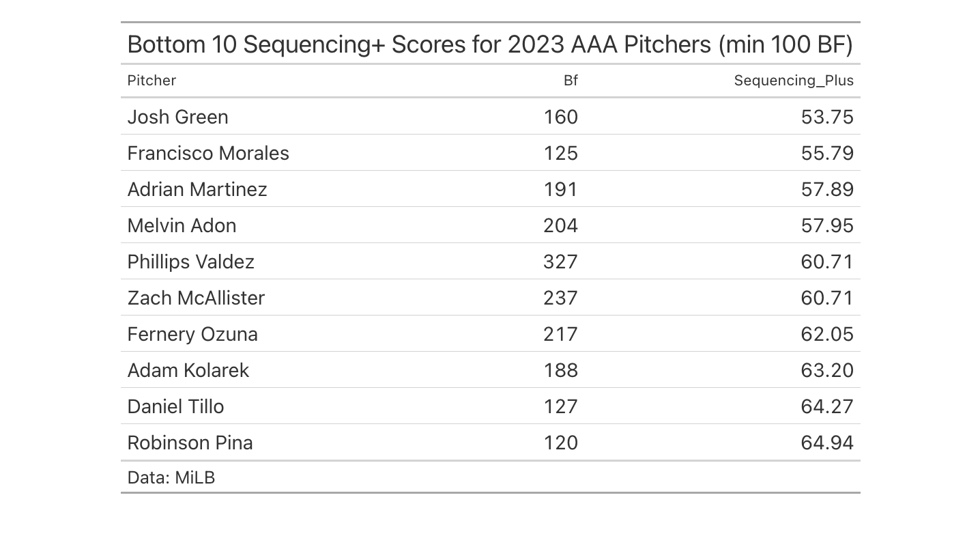Select the Melvin Adon pitcher cell
This screenshot has width=980, height=560.
pyautogui.click(x=182, y=225)
